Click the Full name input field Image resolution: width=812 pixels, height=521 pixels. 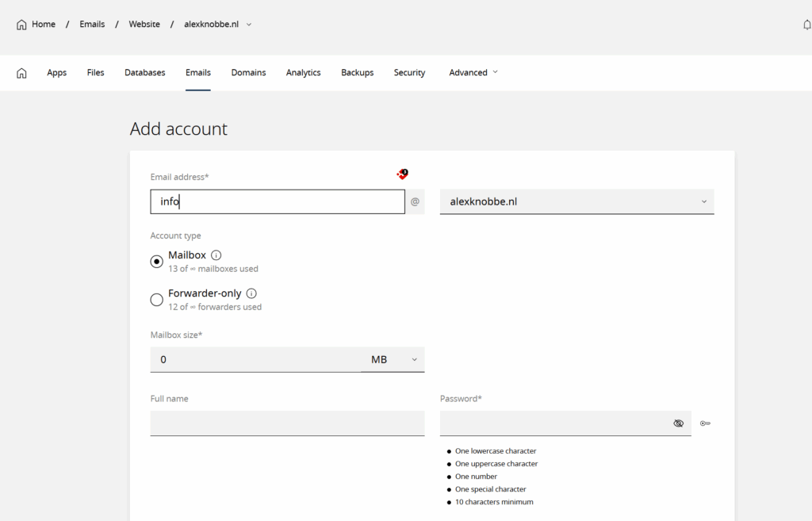click(x=287, y=423)
